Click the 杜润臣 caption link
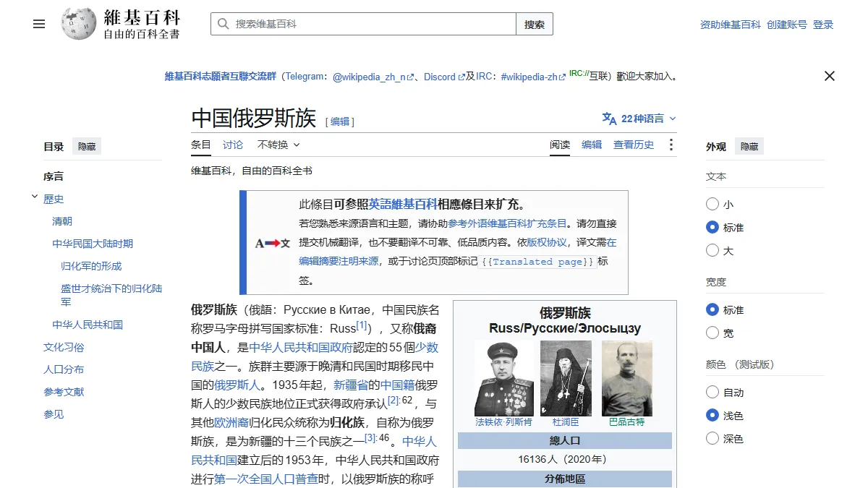868x488 pixels. (x=566, y=422)
